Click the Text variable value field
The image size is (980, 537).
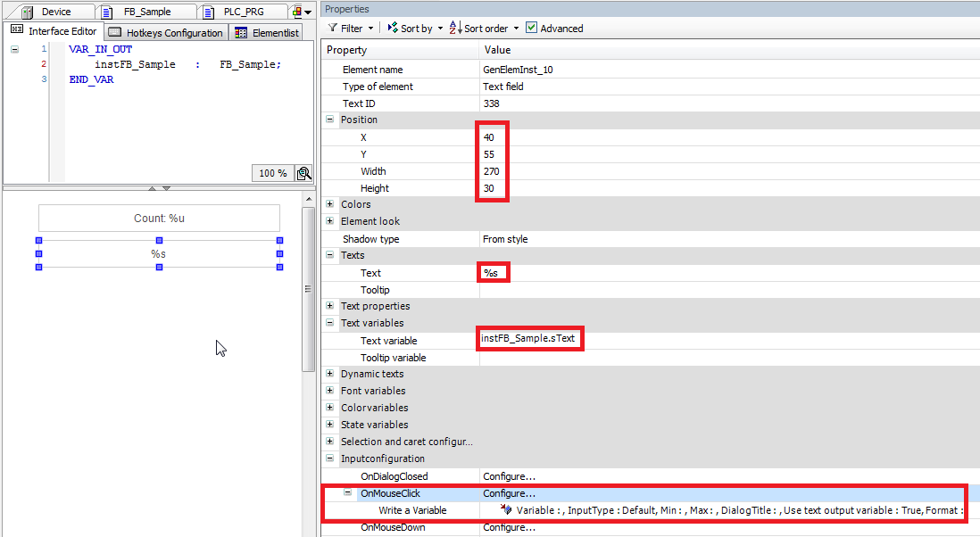[530, 340]
